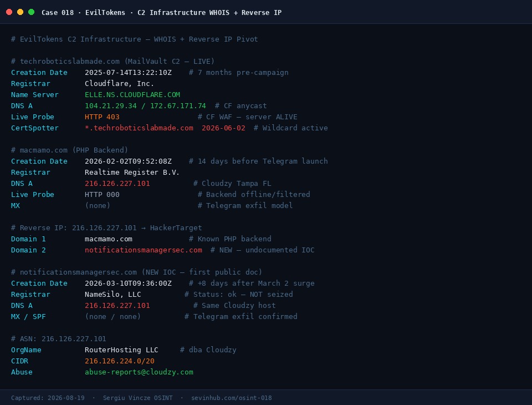Select the heading 'EvilTokens C2 Infrastructure — WHOIS + Reverse IP Pivot'
Image resolution: width=532 pixels, height=405 pixels.
139,39
